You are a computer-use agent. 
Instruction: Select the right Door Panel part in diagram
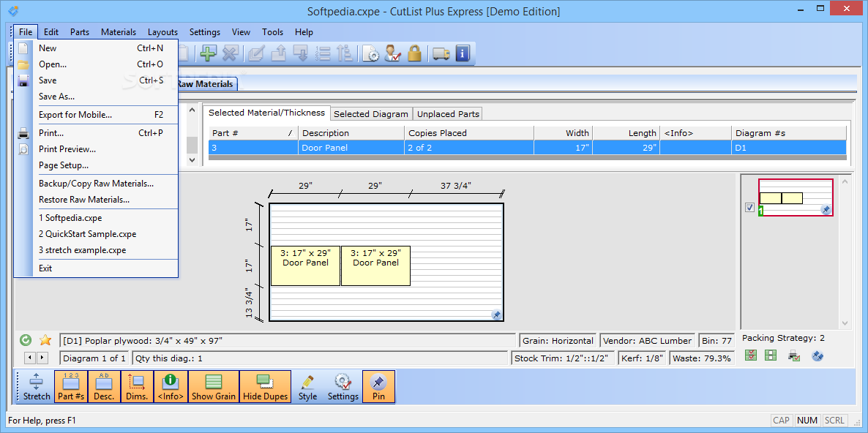click(x=376, y=266)
